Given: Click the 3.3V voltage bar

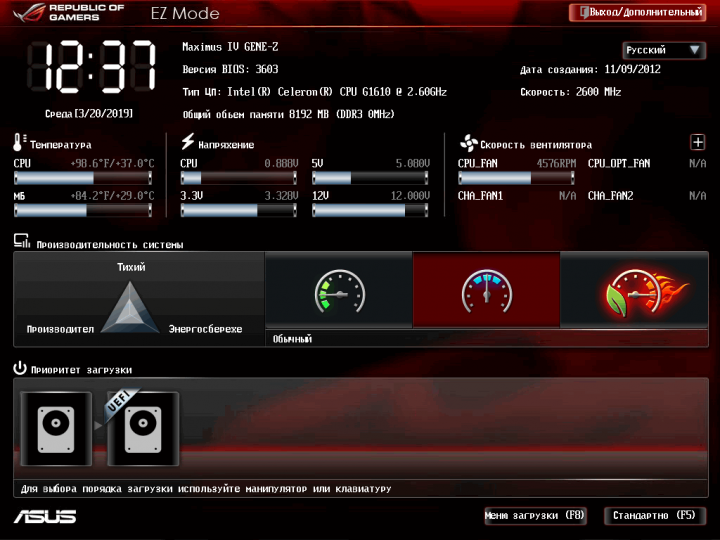Looking at the screenshot, I should (238, 210).
